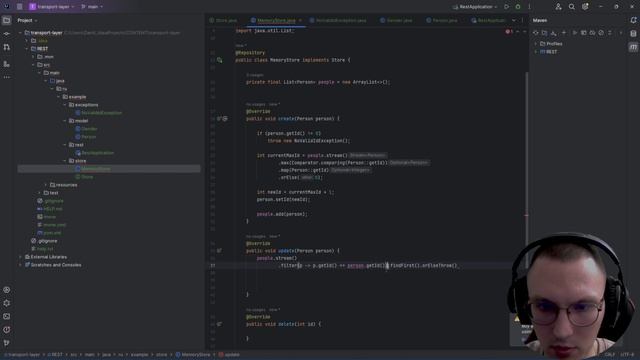Open the RestApplication run configuration dropdown
This screenshot has width=640, height=360.
(476, 7)
